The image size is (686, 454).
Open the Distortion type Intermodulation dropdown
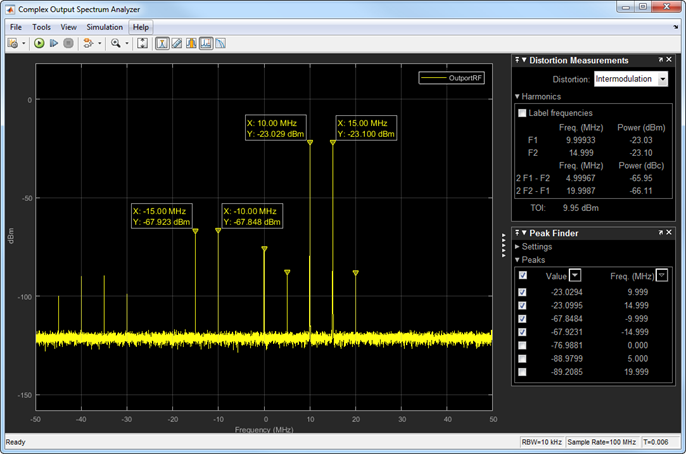631,79
